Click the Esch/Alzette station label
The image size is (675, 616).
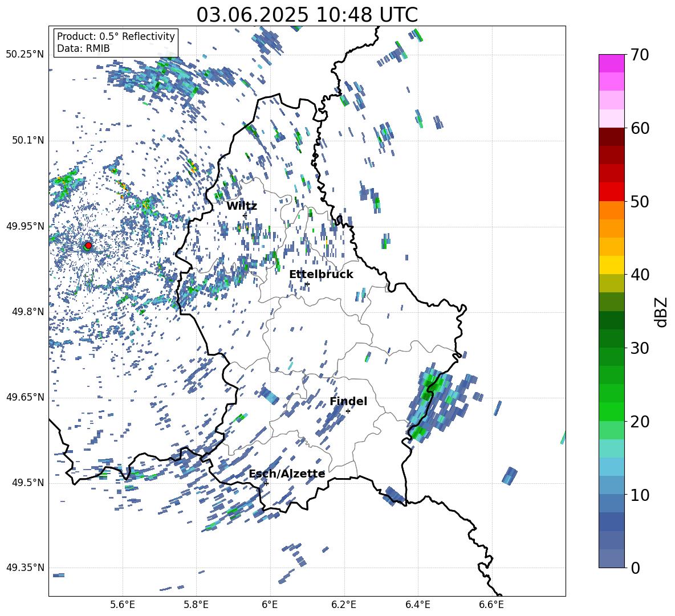[x=287, y=474]
